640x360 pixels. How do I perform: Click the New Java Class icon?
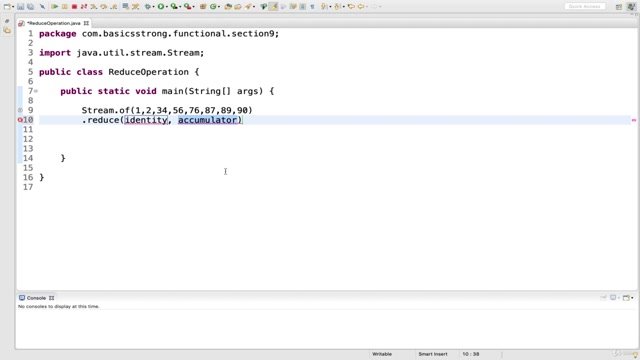point(213,7)
